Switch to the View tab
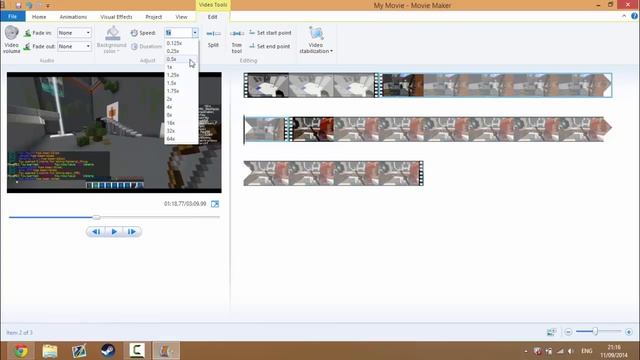This screenshot has width=640, height=360. [x=181, y=17]
